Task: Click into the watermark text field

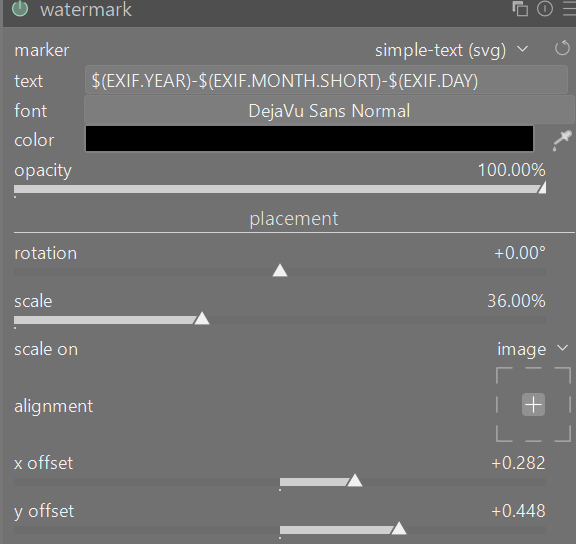Action: [x=326, y=80]
